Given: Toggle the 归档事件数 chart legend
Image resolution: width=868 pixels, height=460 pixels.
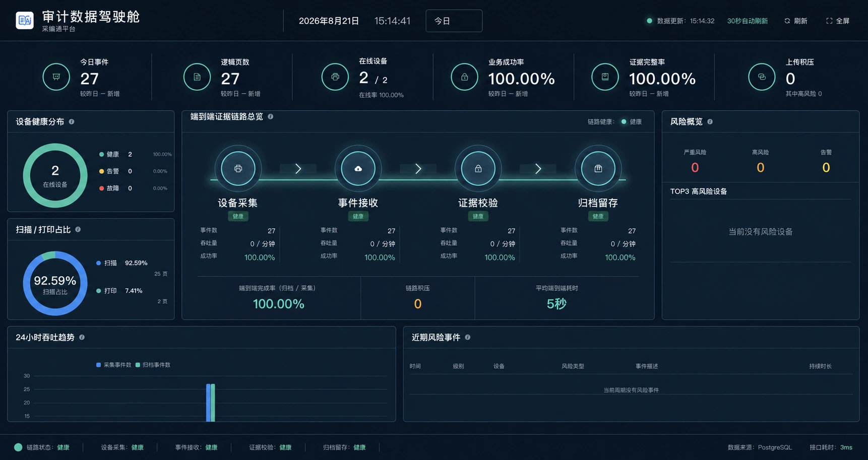Looking at the screenshot, I should coord(153,365).
